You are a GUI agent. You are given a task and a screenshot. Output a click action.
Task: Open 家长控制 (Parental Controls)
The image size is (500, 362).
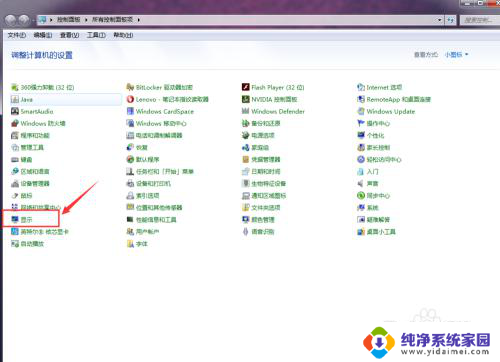[x=373, y=147]
